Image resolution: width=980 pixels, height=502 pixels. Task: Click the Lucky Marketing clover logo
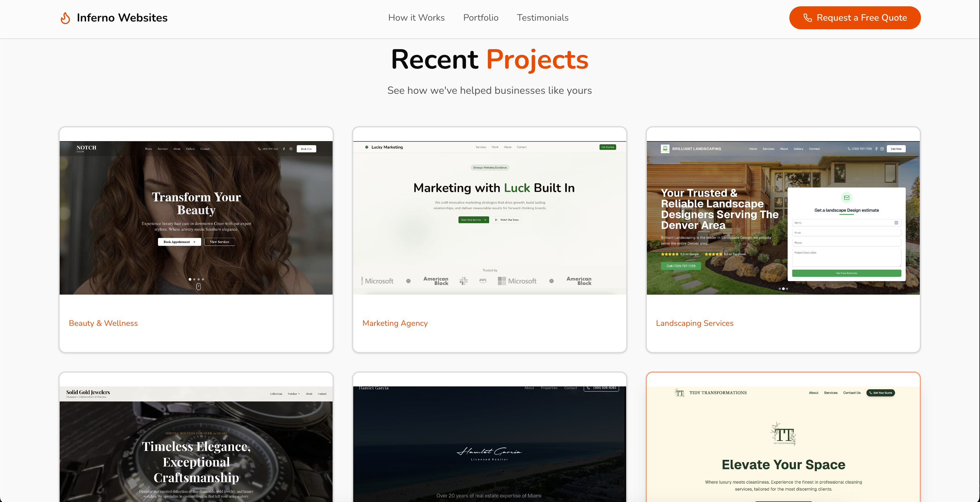click(x=366, y=147)
